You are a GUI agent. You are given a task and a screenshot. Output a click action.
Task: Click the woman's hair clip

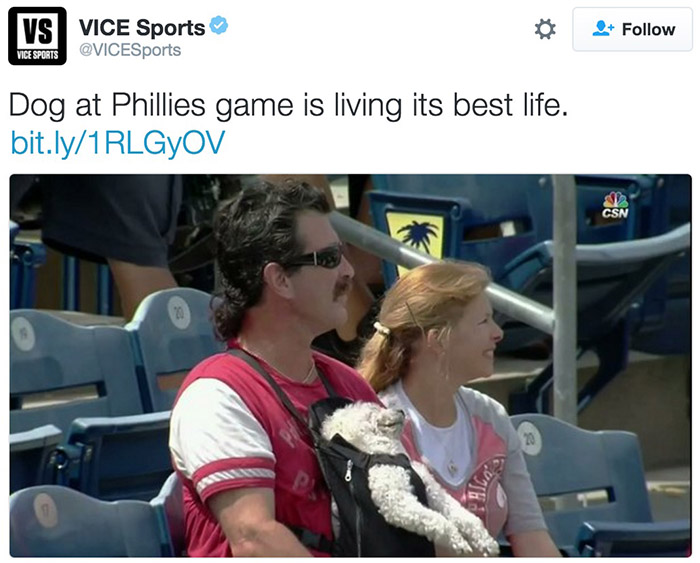381,329
